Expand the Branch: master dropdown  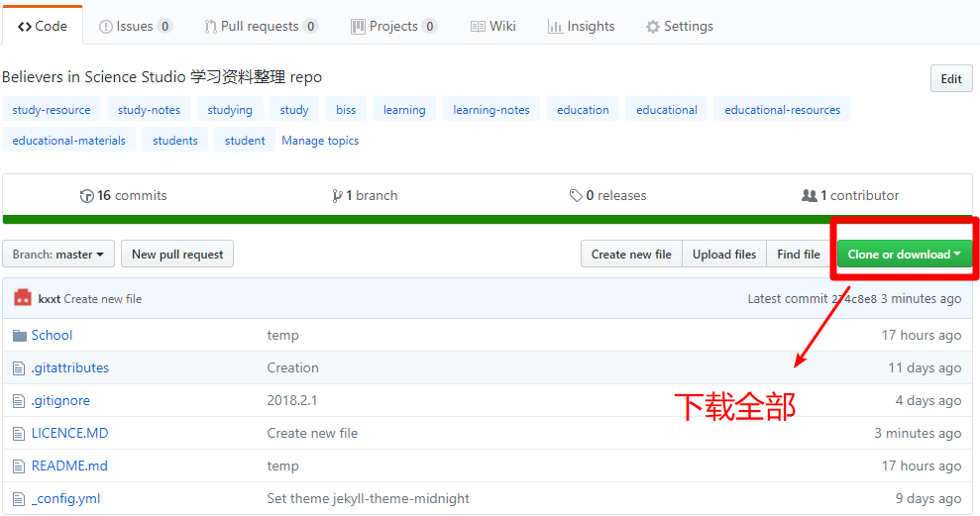pyautogui.click(x=58, y=255)
